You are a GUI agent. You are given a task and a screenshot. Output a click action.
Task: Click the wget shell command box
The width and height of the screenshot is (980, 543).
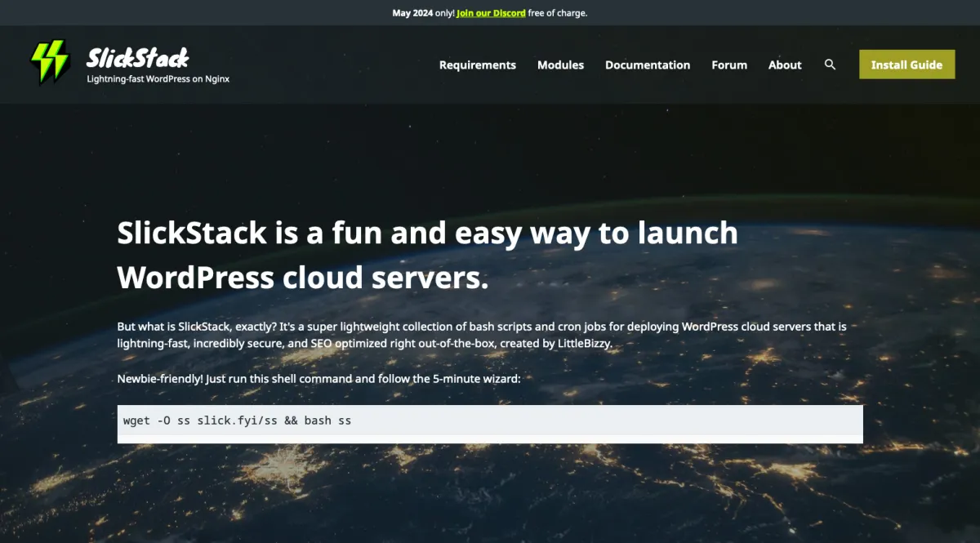[x=490, y=424]
